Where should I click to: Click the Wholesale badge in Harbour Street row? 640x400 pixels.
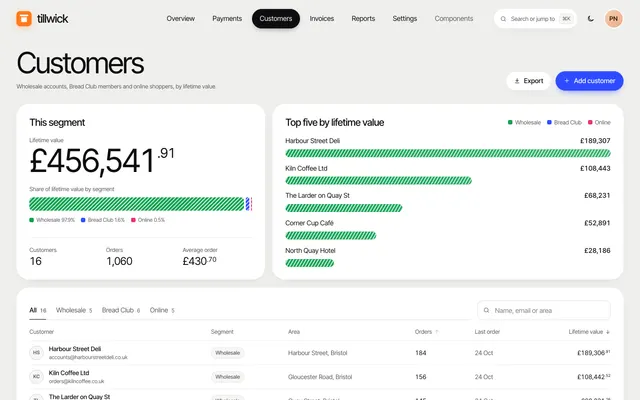pos(227,353)
